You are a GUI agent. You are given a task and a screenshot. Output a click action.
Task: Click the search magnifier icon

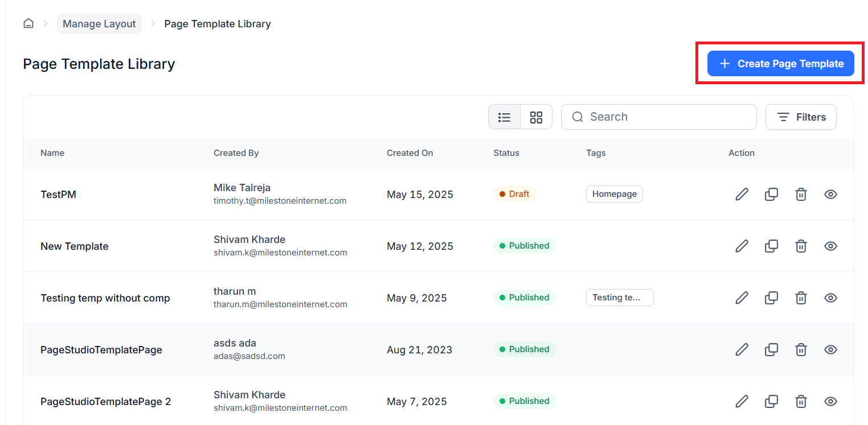pyautogui.click(x=578, y=117)
